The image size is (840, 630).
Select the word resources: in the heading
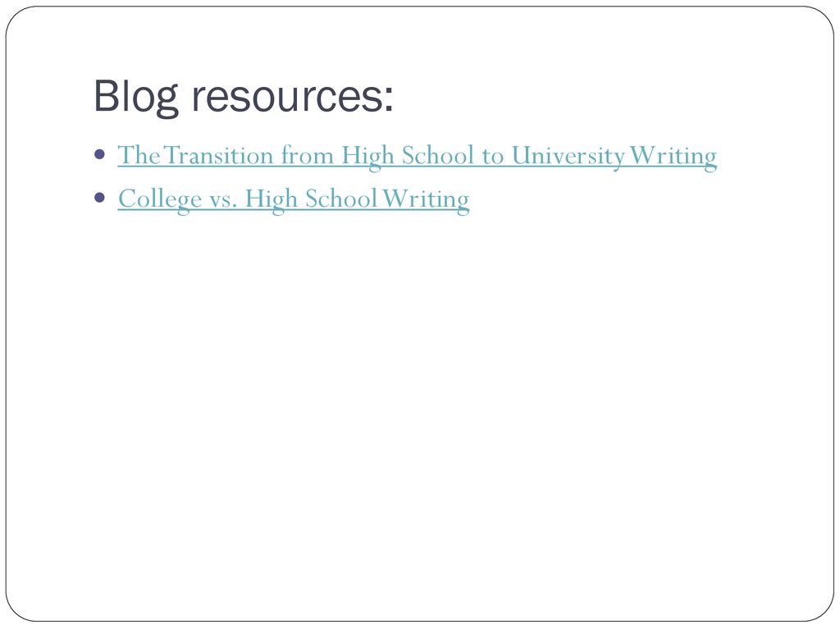point(293,97)
